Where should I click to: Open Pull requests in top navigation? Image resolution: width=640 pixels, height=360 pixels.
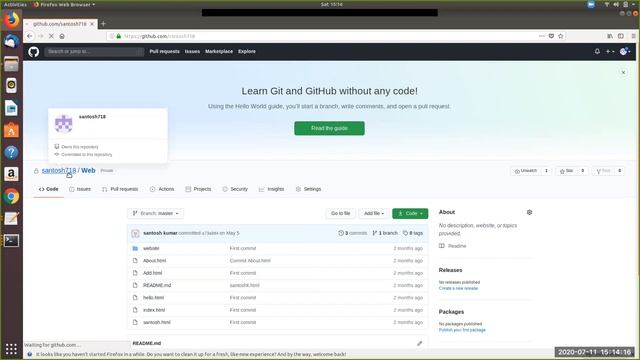click(x=164, y=51)
